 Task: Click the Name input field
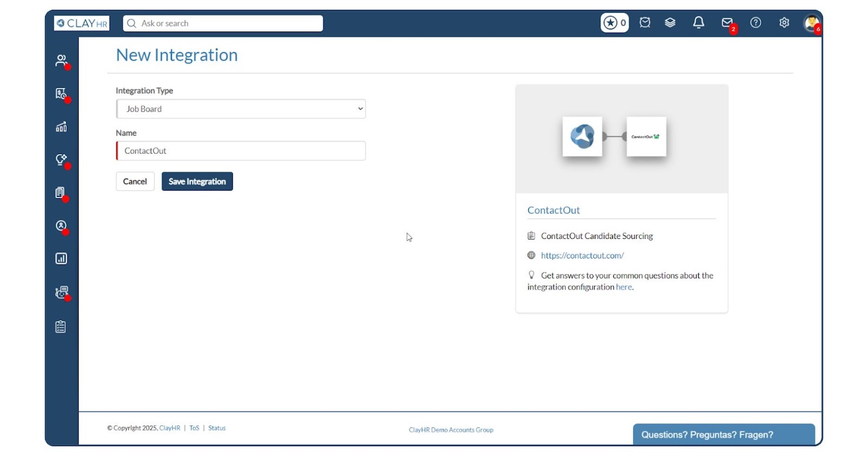coord(241,151)
